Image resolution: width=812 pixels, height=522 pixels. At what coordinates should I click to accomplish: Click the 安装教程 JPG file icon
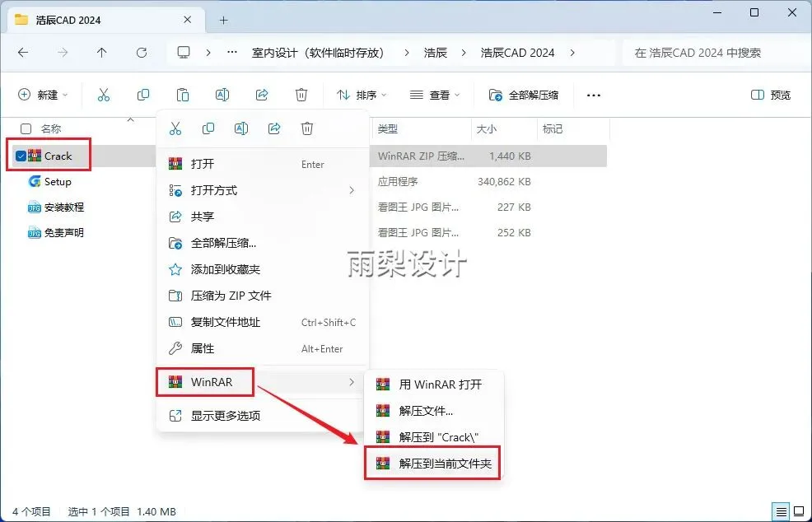click(35, 207)
